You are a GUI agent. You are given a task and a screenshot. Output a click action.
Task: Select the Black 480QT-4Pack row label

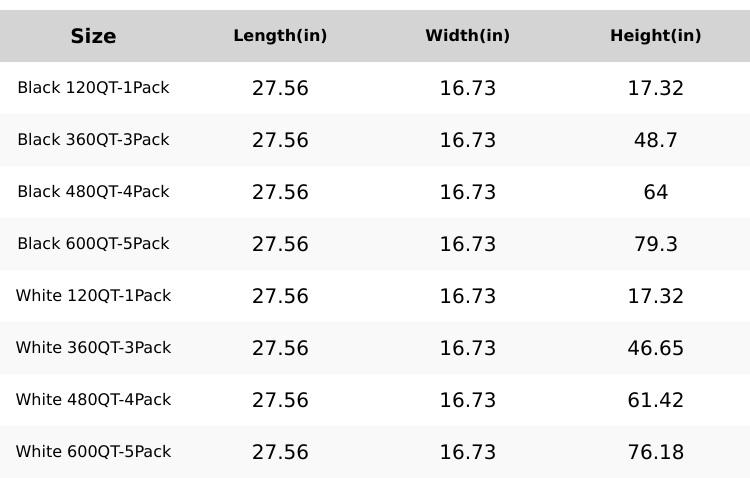tap(93, 192)
